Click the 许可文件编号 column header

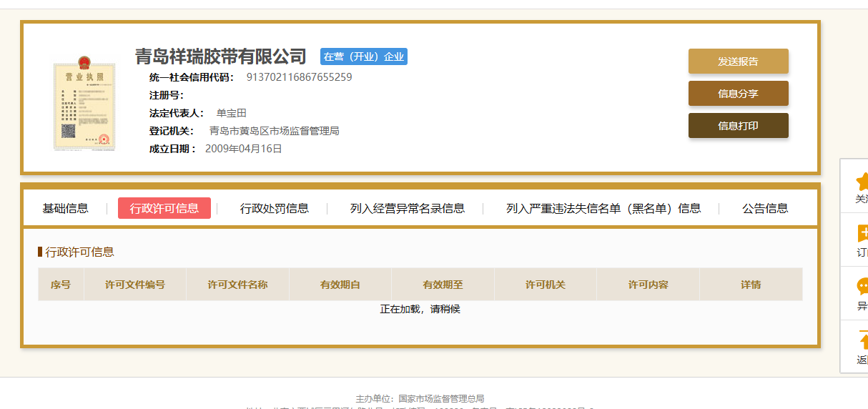tap(135, 285)
